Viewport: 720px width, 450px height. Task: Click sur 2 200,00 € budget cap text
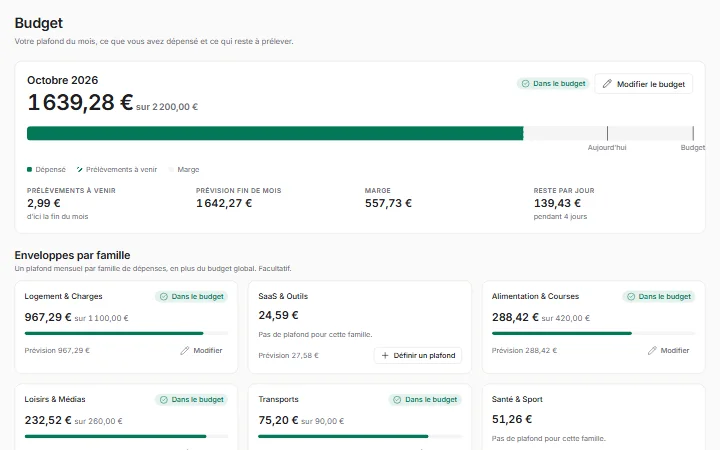(x=167, y=107)
